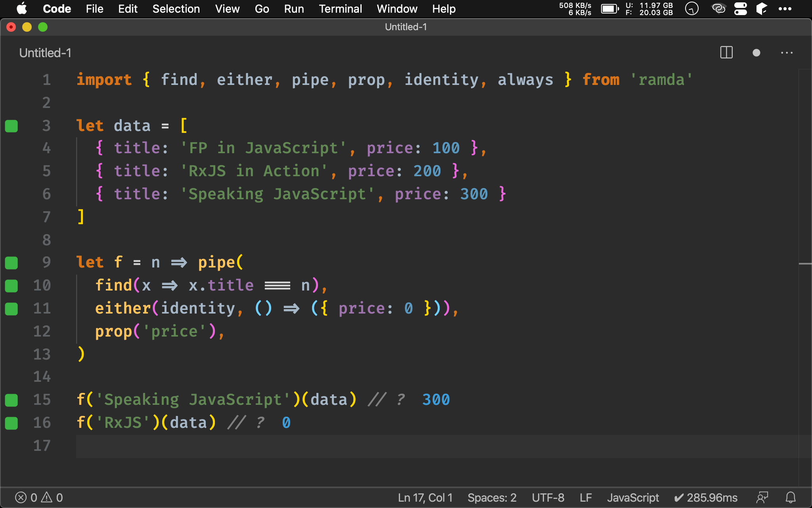
Task: Open the Window menu
Action: click(397, 9)
